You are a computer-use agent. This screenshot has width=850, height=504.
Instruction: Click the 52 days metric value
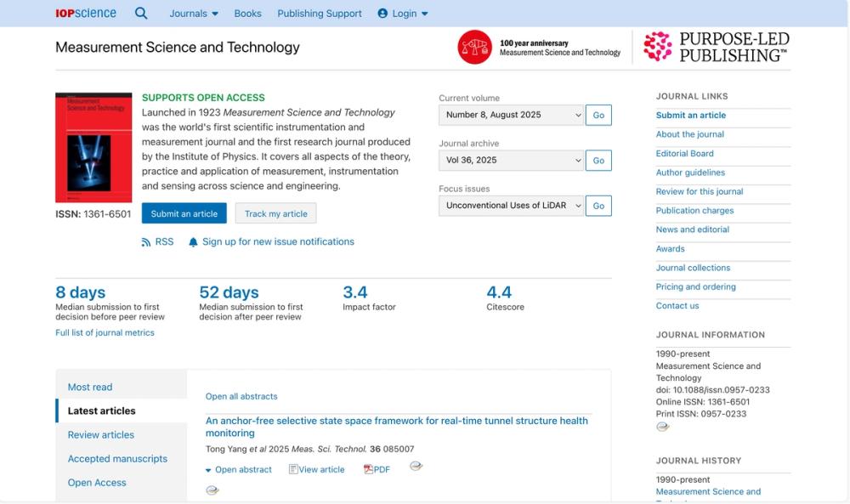[229, 292]
